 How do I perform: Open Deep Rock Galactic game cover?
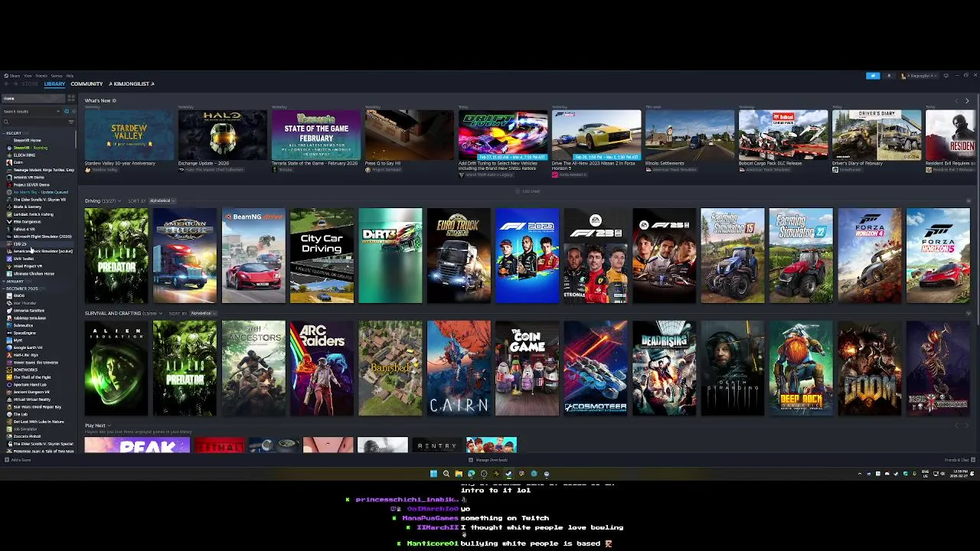801,368
